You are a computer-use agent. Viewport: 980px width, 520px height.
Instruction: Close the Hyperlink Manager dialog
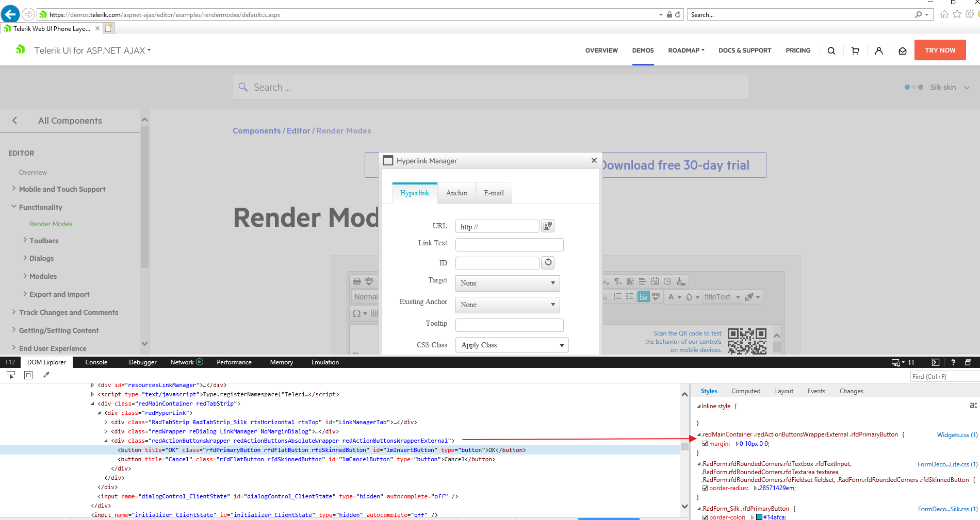coord(594,160)
